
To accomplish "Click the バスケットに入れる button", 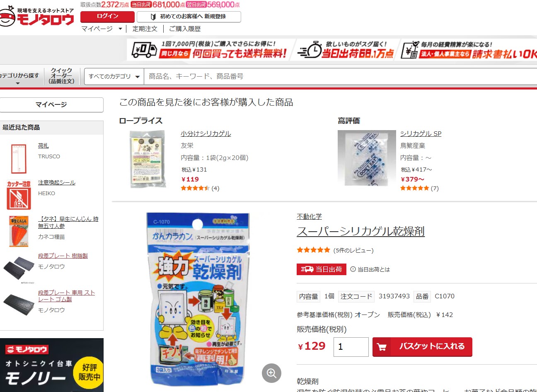I will click(x=422, y=347).
